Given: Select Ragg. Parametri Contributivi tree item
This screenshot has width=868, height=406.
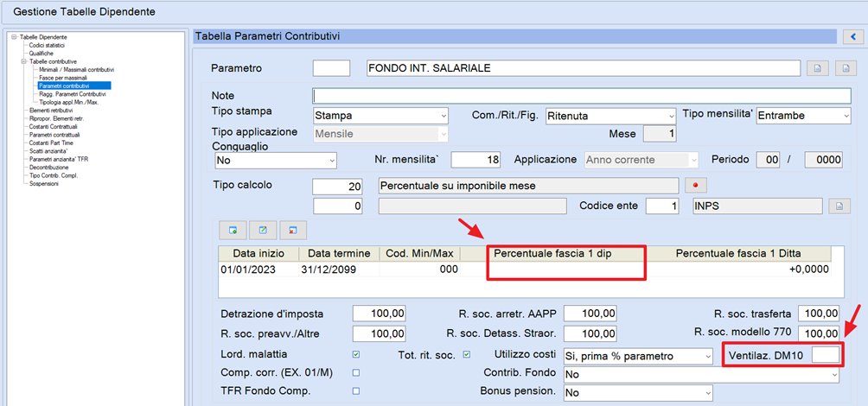Looking at the screenshot, I should 72,94.
